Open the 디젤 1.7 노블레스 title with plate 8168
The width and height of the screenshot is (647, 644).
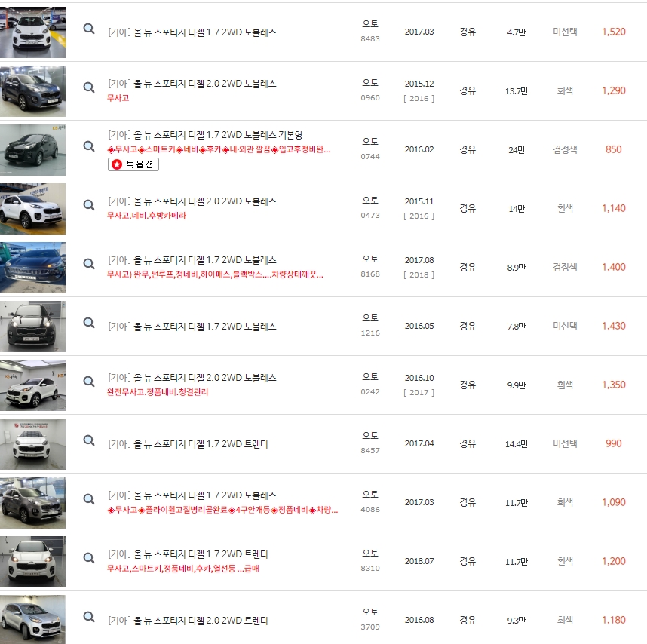192,260
